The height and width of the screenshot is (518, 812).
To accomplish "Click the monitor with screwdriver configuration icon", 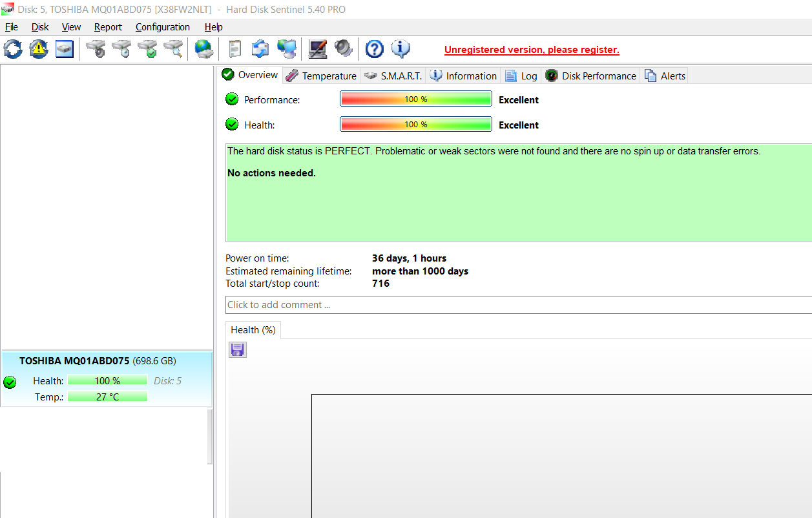I will (x=317, y=49).
